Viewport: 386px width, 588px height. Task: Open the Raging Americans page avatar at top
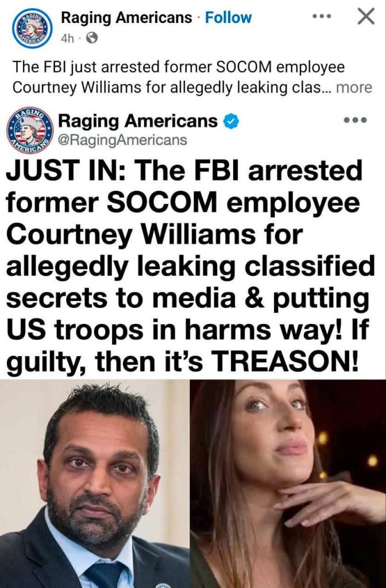32,28
